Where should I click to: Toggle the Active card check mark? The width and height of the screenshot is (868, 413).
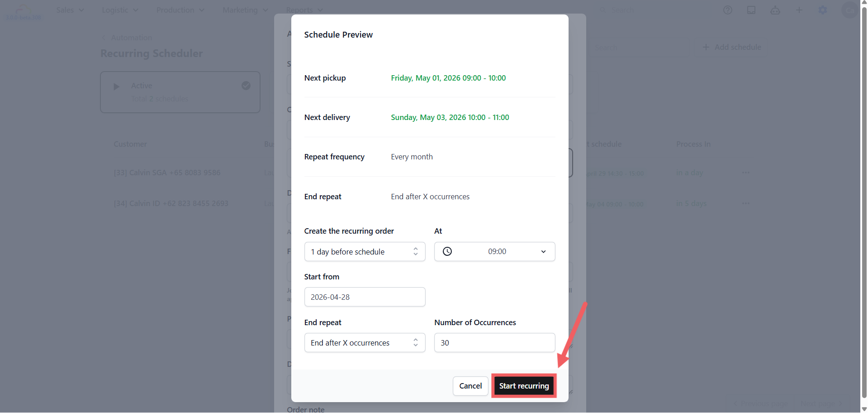click(246, 86)
